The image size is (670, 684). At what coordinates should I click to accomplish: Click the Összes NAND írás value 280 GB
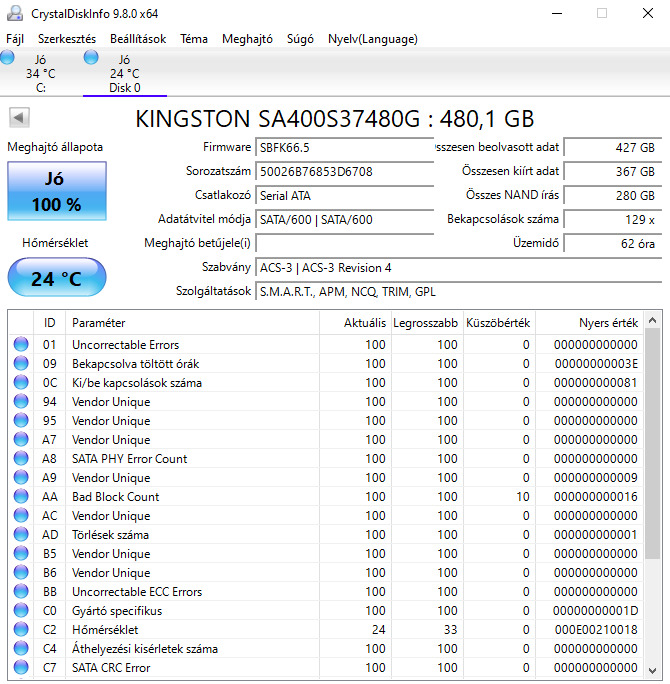[x=612, y=195]
